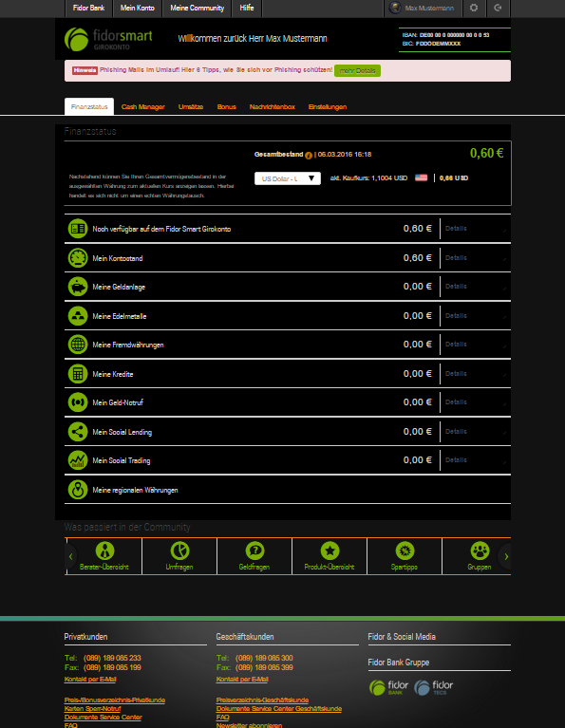Open Produkt-Übersicht star icon
The image size is (565, 728).
pyautogui.click(x=330, y=551)
